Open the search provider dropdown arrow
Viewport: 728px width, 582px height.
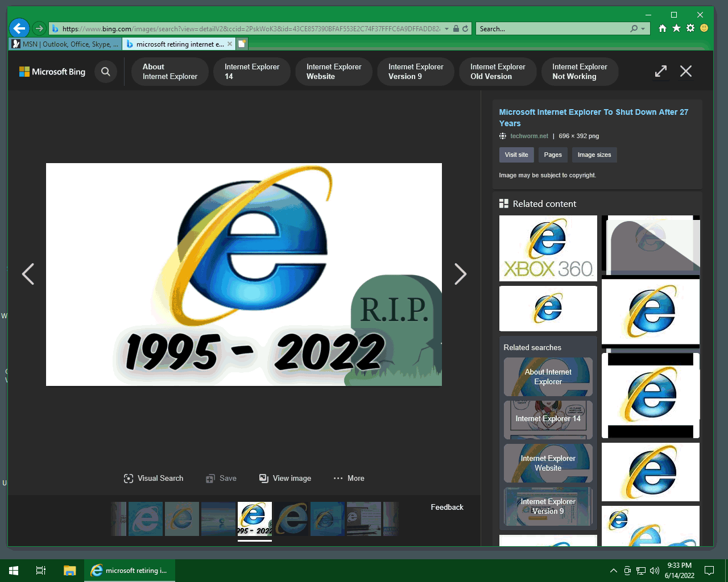point(643,28)
